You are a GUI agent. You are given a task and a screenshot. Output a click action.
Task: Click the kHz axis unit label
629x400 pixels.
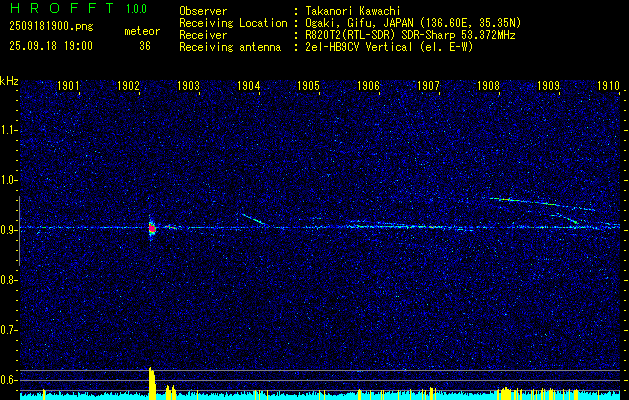9,81
